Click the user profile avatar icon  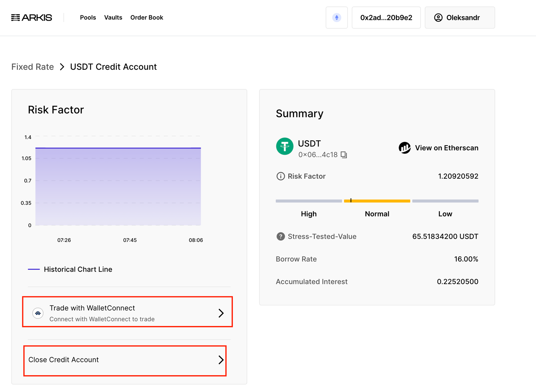pyautogui.click(x=438, y=17)
